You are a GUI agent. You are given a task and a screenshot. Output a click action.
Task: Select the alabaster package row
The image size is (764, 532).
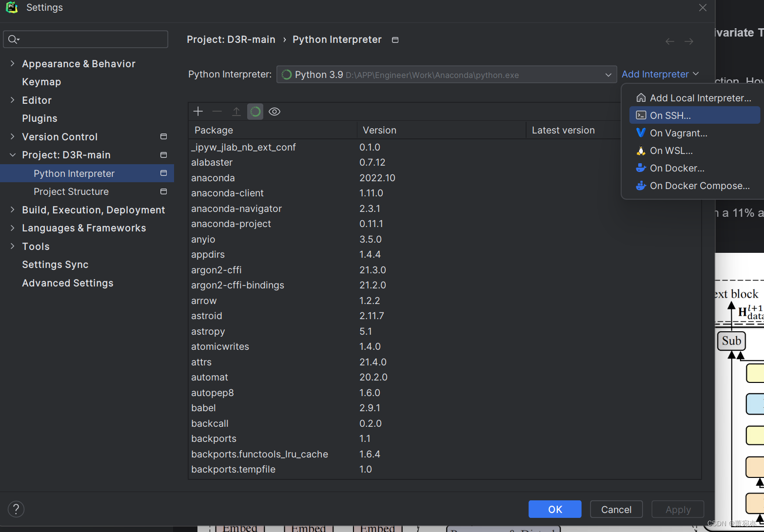445,162
